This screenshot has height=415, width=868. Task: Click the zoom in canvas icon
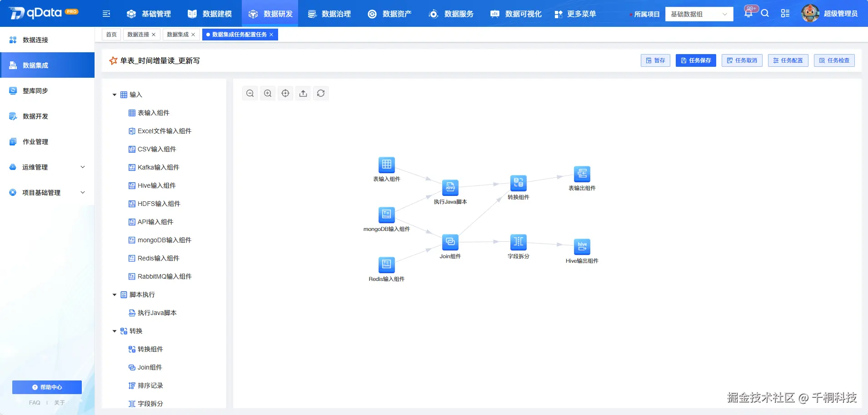[x=268, y=93]
